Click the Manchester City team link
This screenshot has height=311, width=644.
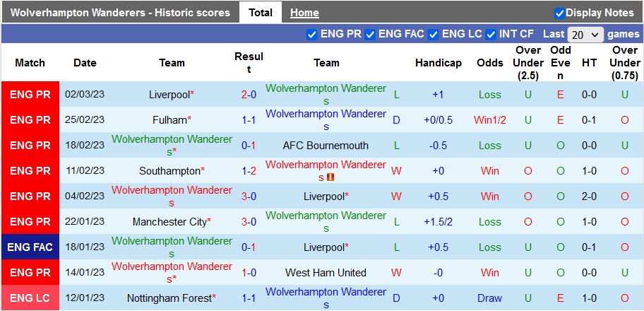click(169, 222)
